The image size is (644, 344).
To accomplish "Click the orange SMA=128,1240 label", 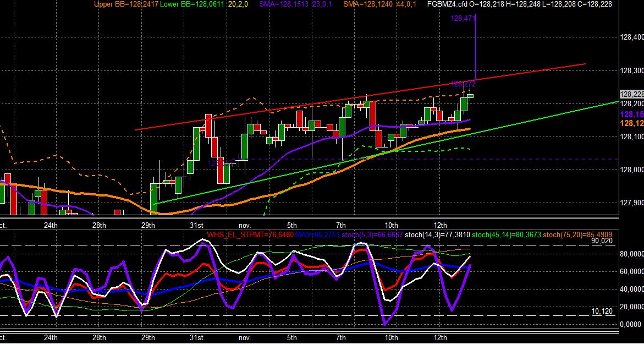I will pos(367,4).
